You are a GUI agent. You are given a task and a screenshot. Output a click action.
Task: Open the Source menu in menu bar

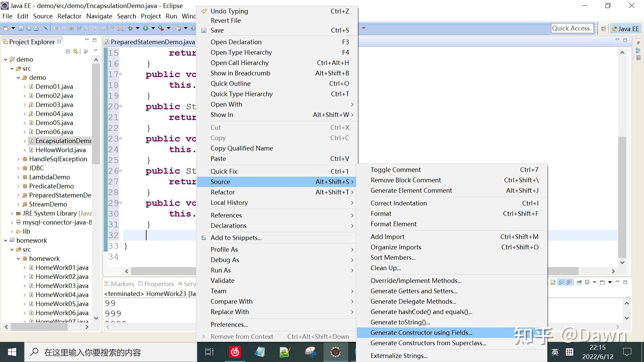(x=43, y=16)
